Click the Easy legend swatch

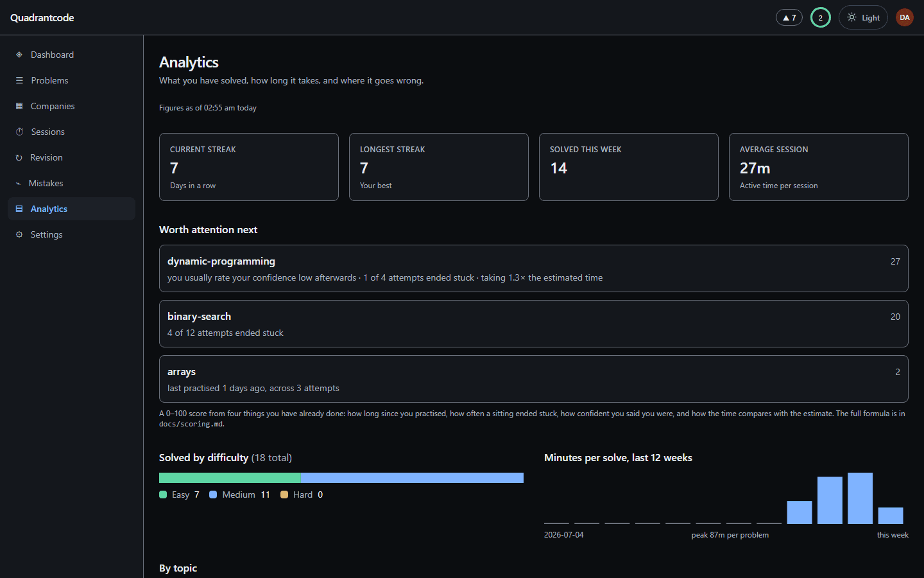tap(163, 495)
